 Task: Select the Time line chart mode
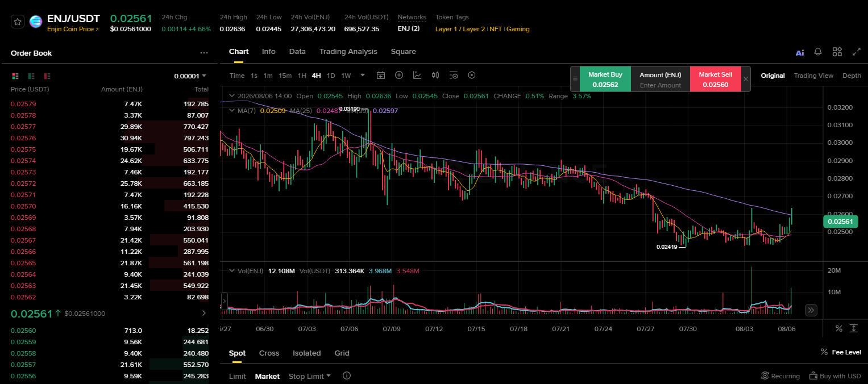pyautogui.click(x=237, y=76)
